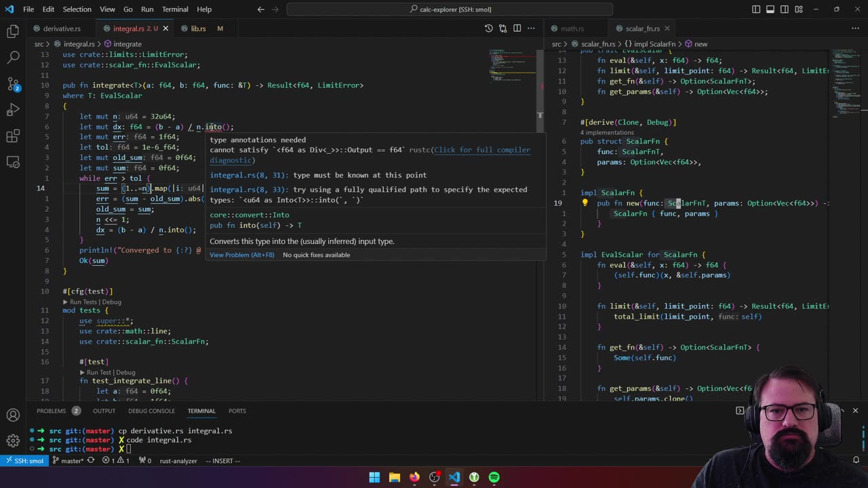The width and height of the screenshot is (868, 488).
Task: Open the Selection menu
Action: click(77, 9)
